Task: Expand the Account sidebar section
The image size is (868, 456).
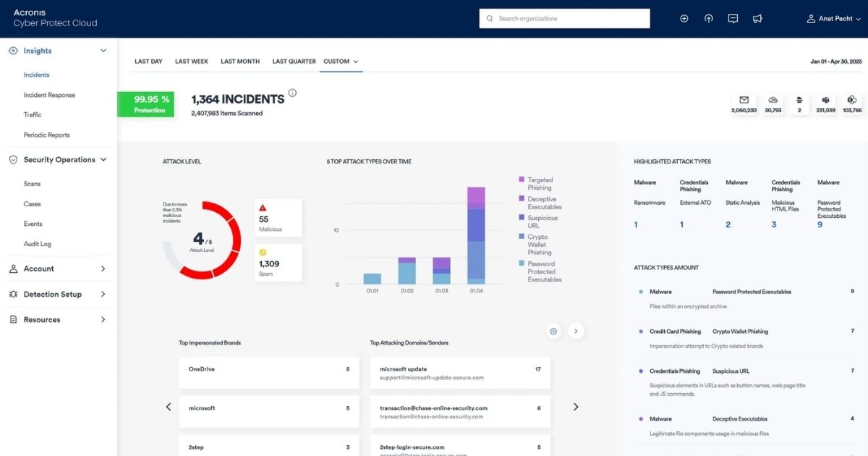Action: [x=103, y=269]
